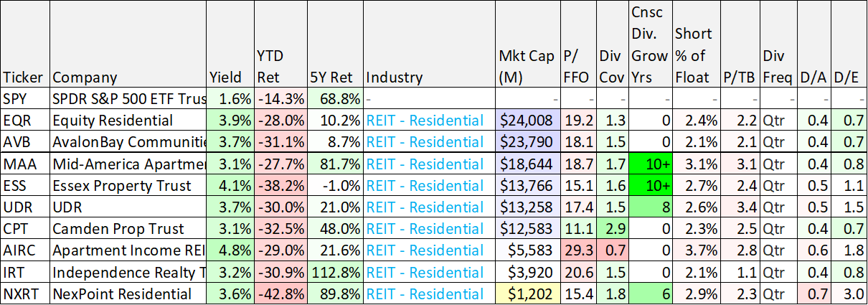Open NexPoint Residential's industry link
The width and height of the screenshot is (868, 305).
pyautogui.click(x=425, y=294)
